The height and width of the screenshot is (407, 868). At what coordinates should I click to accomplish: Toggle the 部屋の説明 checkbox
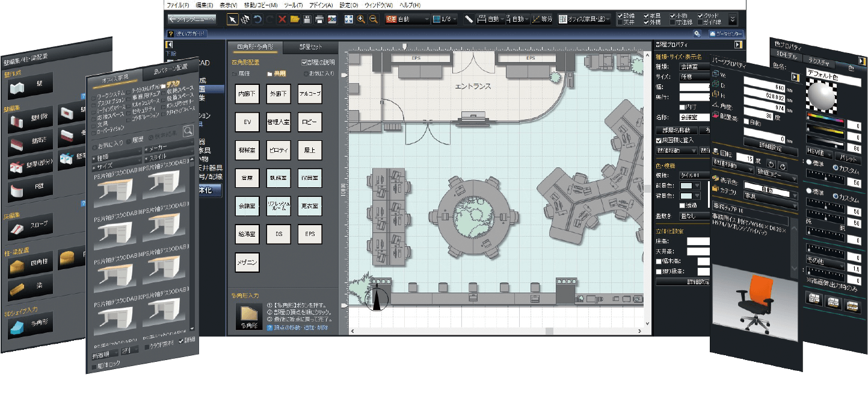304,62
